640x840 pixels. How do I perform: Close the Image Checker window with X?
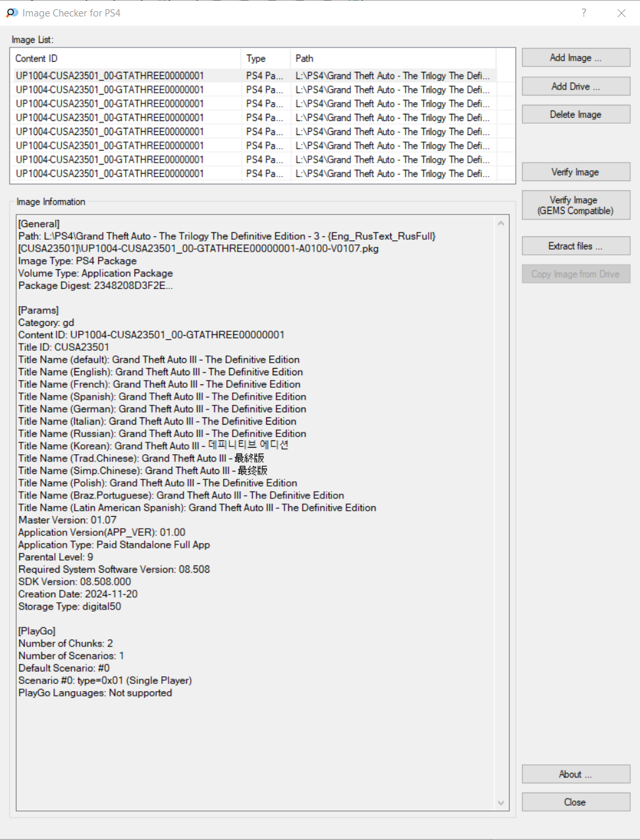pos(621,13)
